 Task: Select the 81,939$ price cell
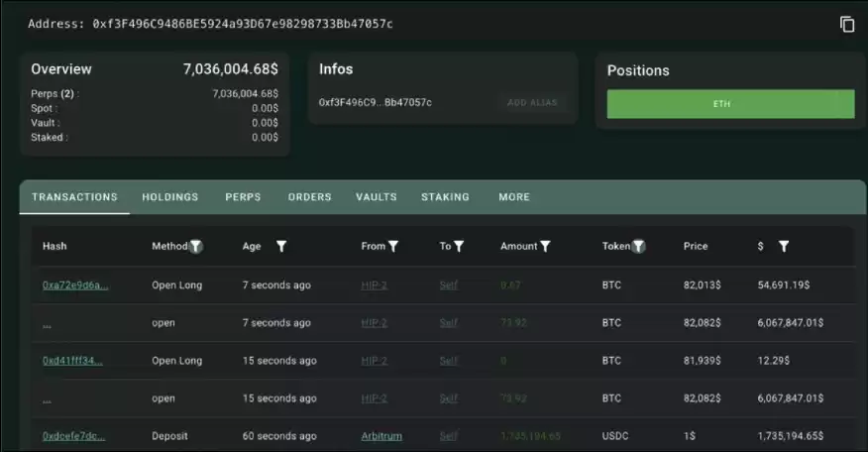tap(702, 361)
